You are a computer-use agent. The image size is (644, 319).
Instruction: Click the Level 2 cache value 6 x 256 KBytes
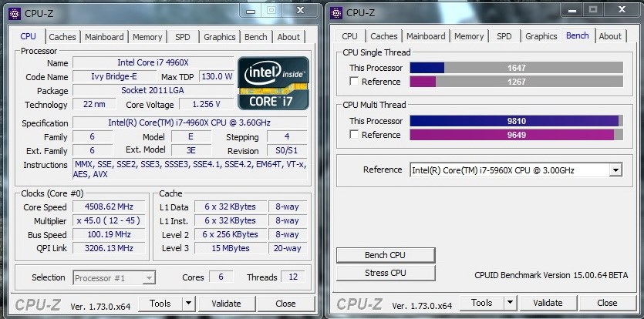pyautogui.click(x=231, y=234)
